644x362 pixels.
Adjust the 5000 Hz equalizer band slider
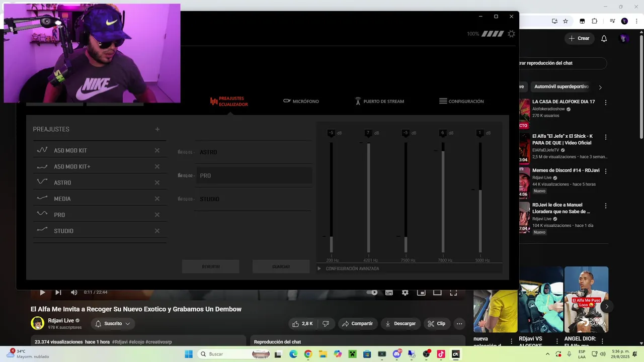click(480, 197)
